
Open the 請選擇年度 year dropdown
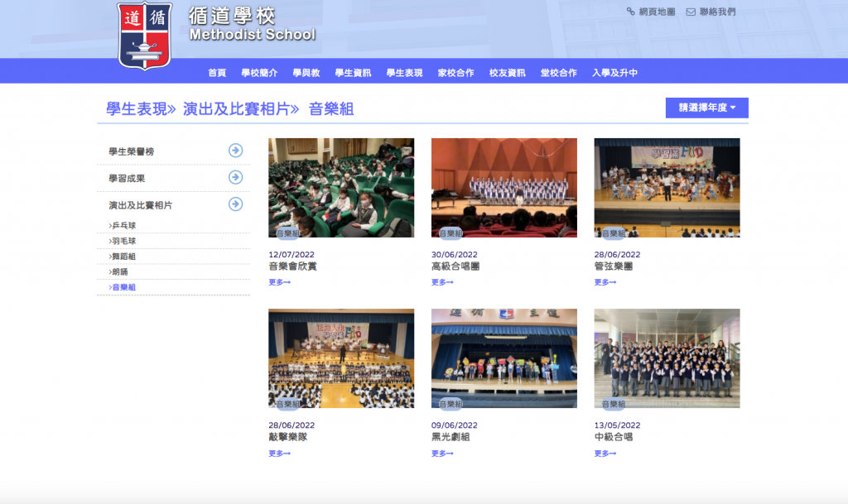pyautogui.click(x=706, y=108)
